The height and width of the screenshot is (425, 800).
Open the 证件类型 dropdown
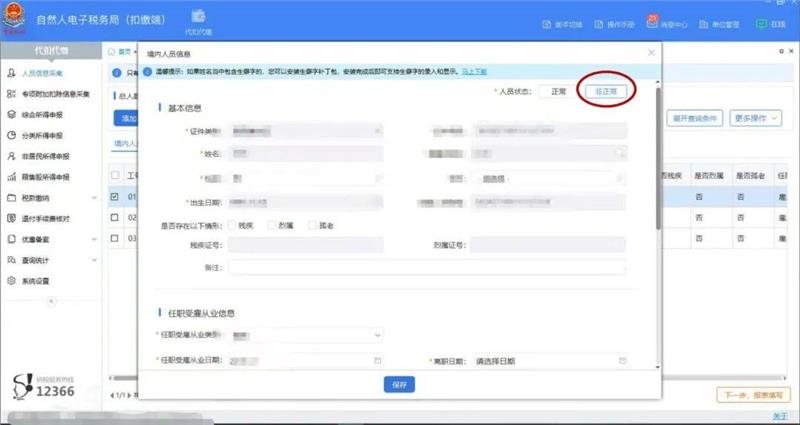pos(306,130)
